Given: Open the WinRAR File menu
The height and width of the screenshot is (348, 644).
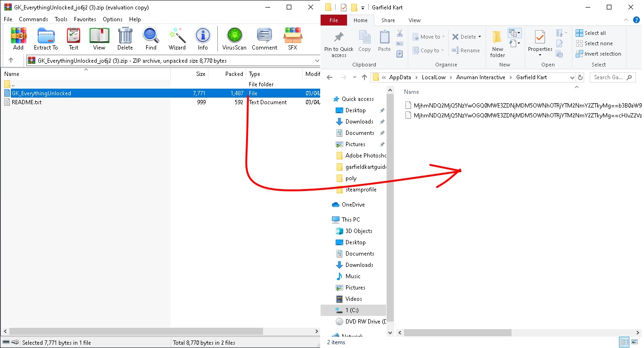Looking at the screenshot, I should 8,19.
